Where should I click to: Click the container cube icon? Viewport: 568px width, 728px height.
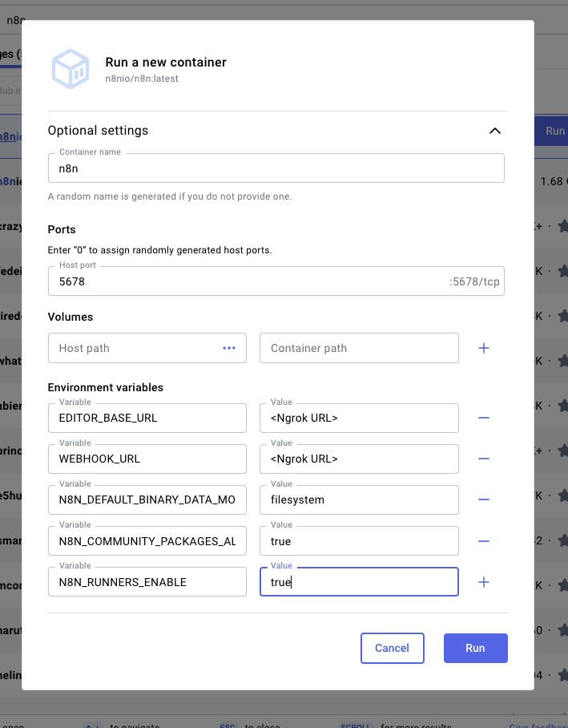(x=70, y=69)
